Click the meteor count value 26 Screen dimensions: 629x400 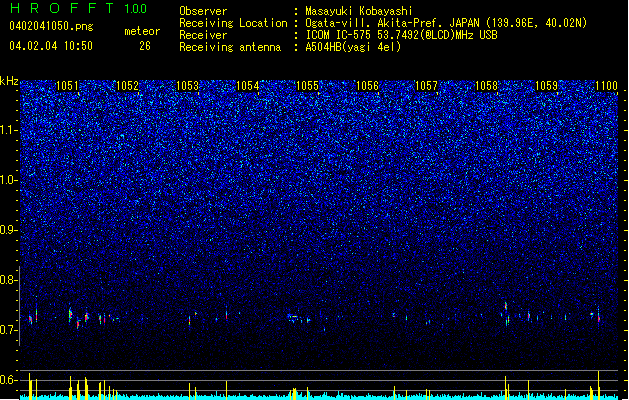tap(145, 46)
